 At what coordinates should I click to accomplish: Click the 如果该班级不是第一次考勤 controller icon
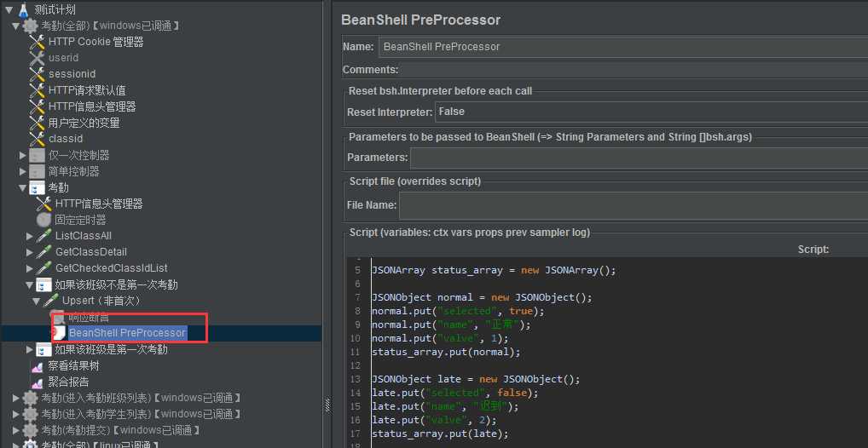[x=43, y=284]
